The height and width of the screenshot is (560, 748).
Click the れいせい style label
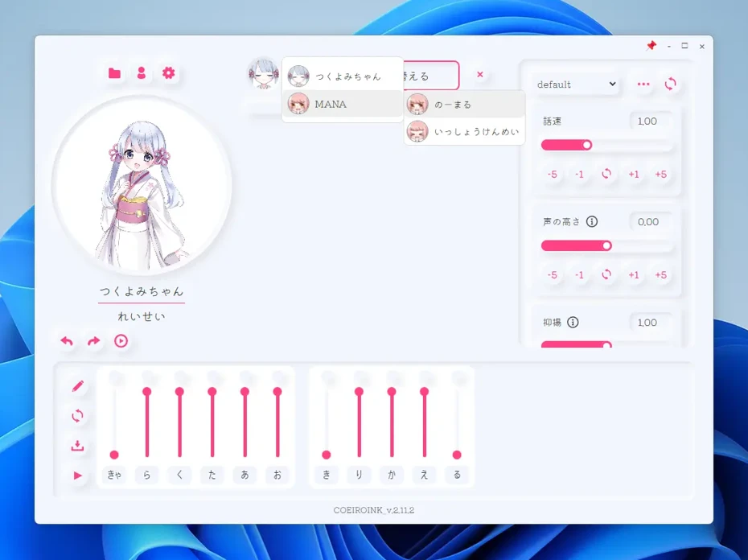142,316
